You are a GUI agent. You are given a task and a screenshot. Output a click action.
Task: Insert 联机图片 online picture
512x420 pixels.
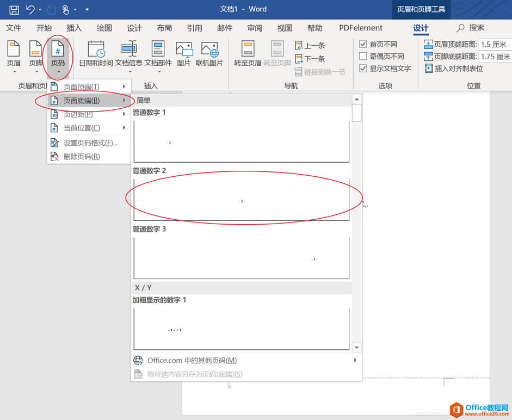click(x=209, y=54)
